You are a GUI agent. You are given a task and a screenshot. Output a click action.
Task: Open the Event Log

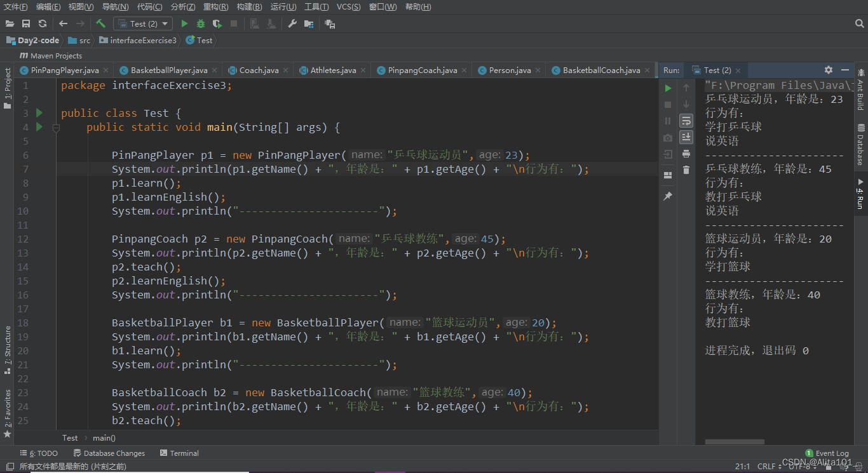pos(827,453)
